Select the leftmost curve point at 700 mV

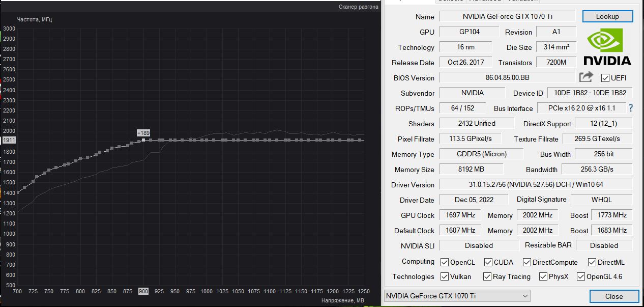[x=18, y=192]
